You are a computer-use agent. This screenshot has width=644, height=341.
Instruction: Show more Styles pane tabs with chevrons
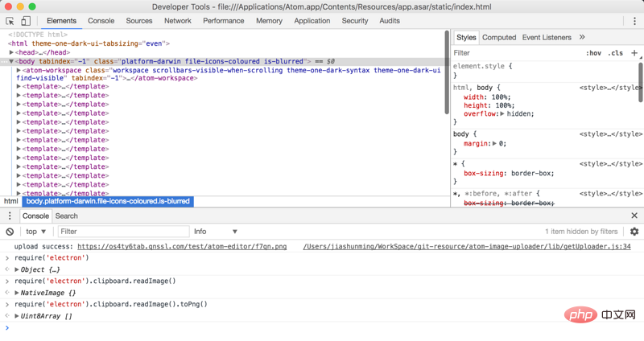click(582, 37)
